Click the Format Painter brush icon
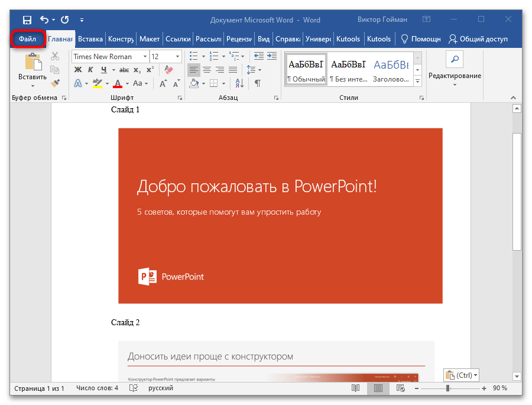Screen dimensions: 532x405 [x=55, y=83]
